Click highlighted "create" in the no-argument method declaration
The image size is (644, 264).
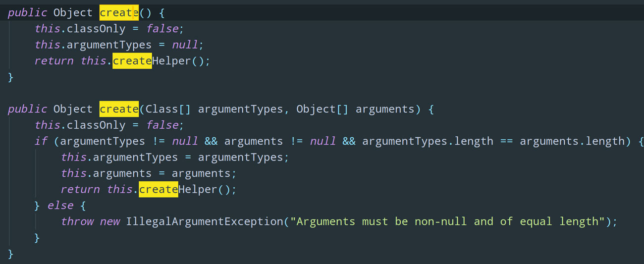[119, 12]
